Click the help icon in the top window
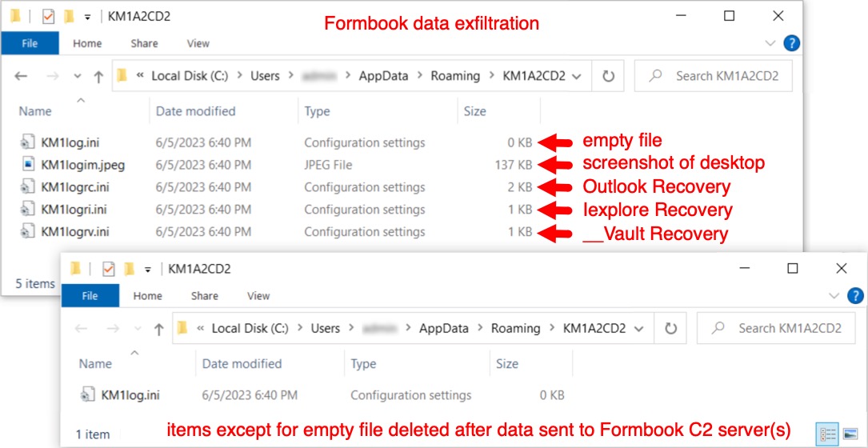This screenshot has width=868, height=448. pyautogui.click(x=793, y=43)
